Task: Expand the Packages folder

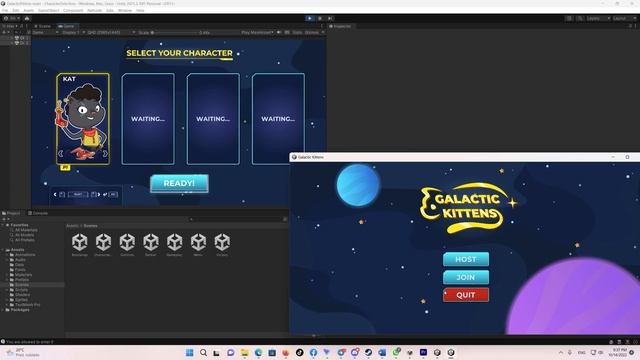Action: click(3, 310)
